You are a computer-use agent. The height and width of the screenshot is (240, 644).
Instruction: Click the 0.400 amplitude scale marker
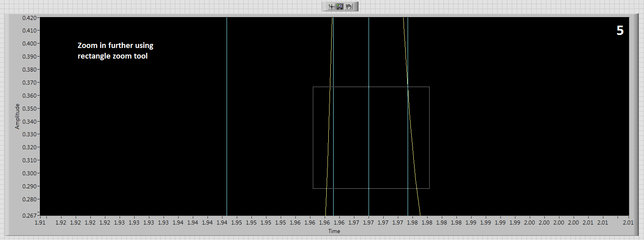coord(29,44)
